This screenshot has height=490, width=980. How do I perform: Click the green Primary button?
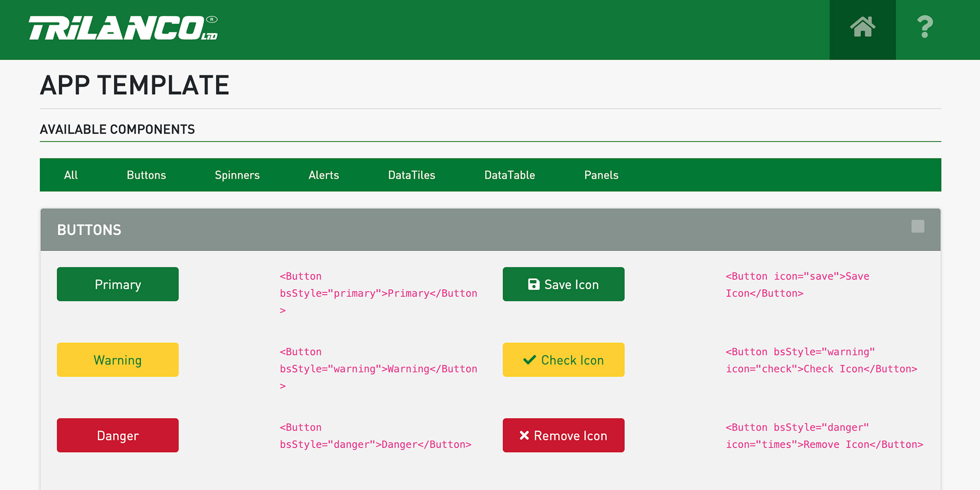pyautogui.click(x=117, y=284)
